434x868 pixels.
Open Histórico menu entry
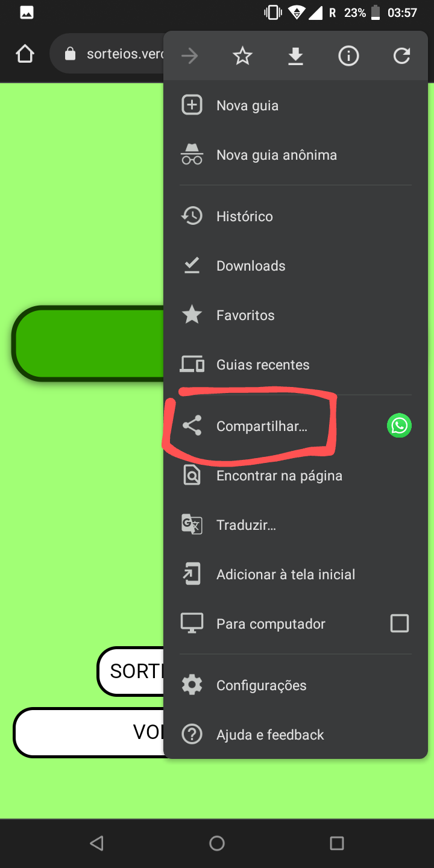[295, 216]
